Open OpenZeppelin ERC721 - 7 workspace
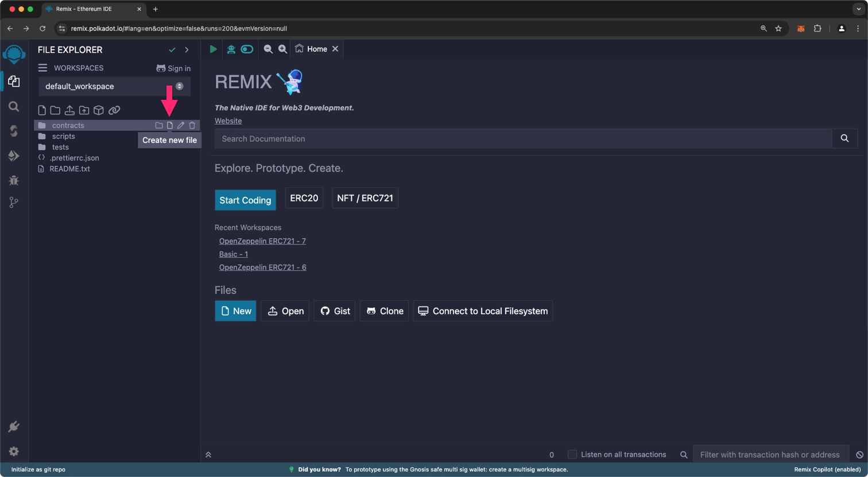 [262, 241]
